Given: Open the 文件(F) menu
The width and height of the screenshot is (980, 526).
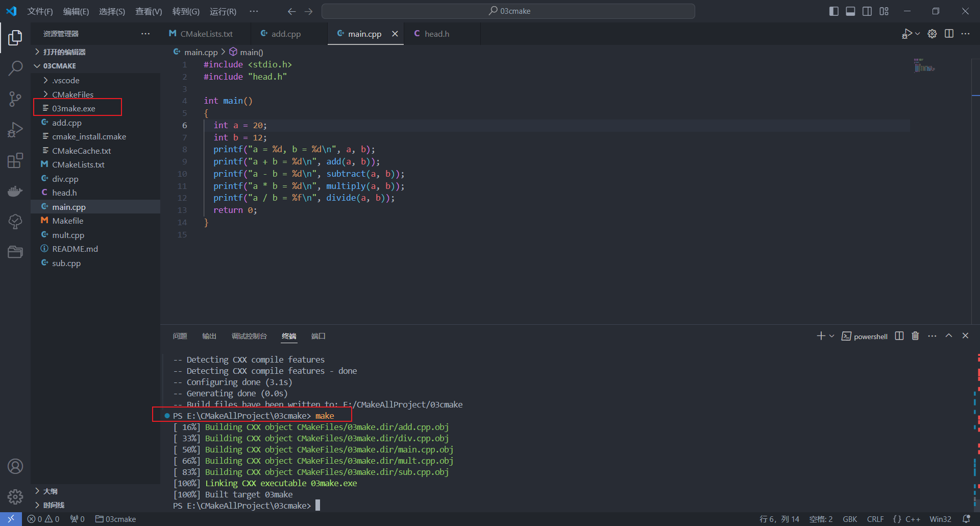Looking at the screenshot, I should tap(40, 11).
